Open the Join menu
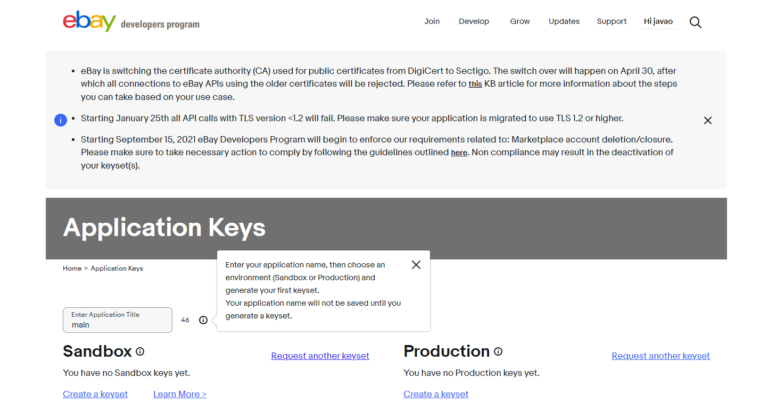Image resolution: width=768 pixels, height=403 pixels. click(432, 21)
